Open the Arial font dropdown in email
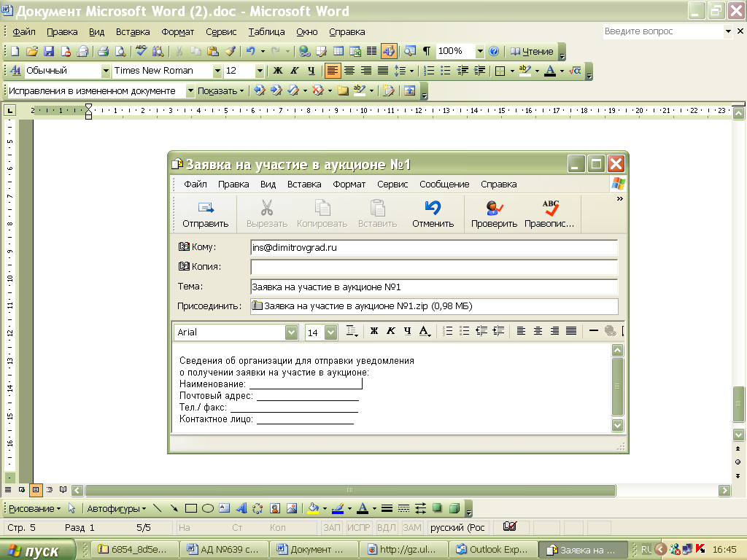747x560 pixels. [x=292, y=332]
